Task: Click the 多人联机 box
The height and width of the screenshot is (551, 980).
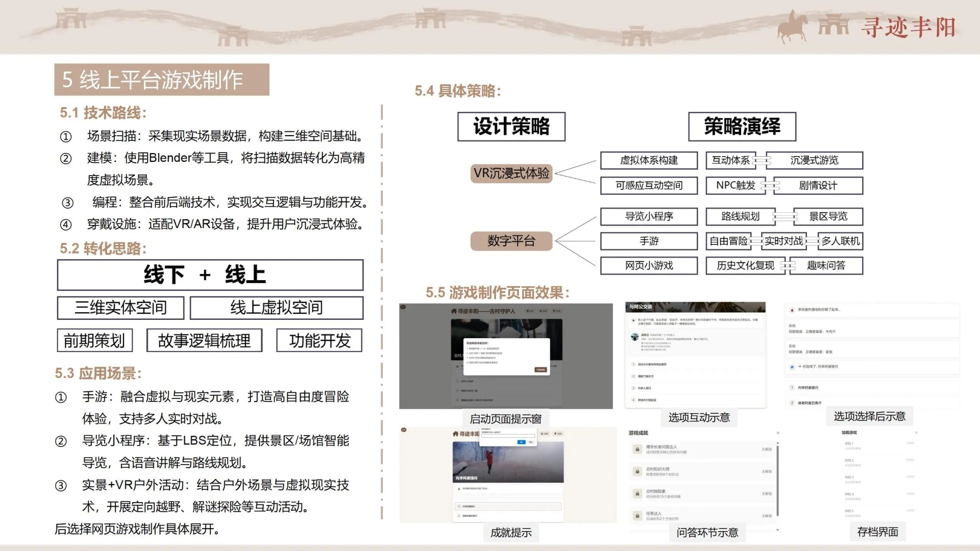Action: [840, 241]
